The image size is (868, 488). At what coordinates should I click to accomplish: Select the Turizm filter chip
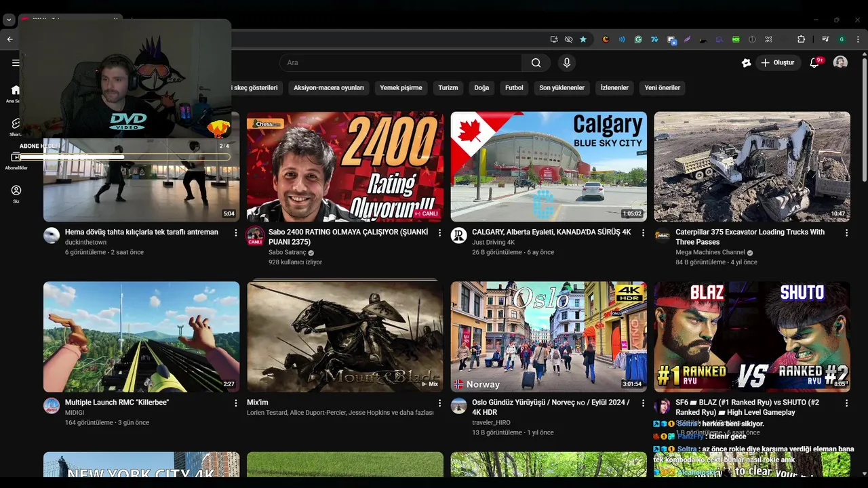click(x=448, y=87)
